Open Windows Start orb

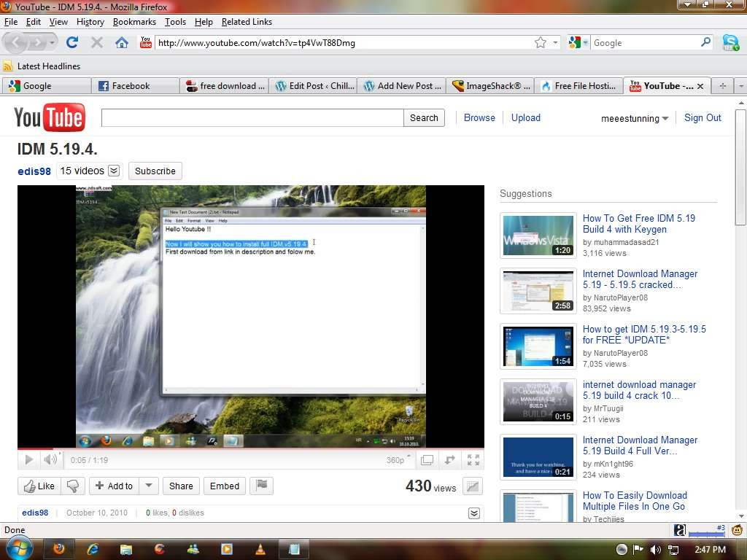(x=19, y=548)
